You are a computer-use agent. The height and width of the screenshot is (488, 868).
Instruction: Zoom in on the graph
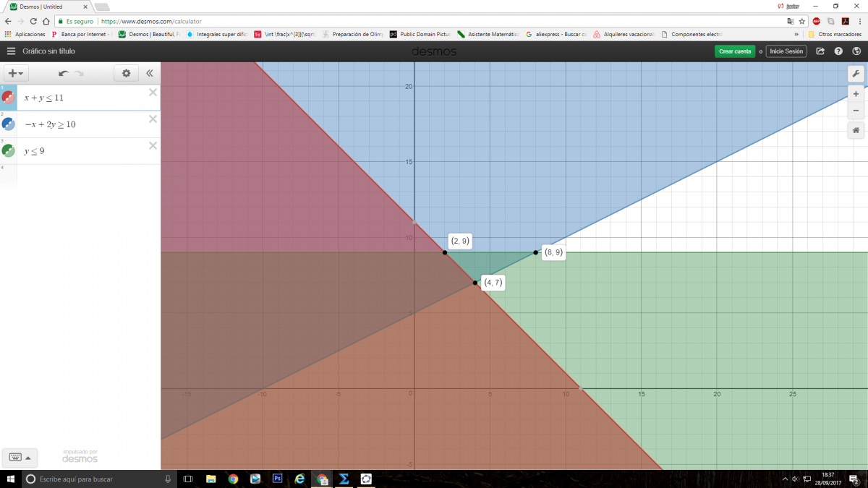click(x=856, y=94)
